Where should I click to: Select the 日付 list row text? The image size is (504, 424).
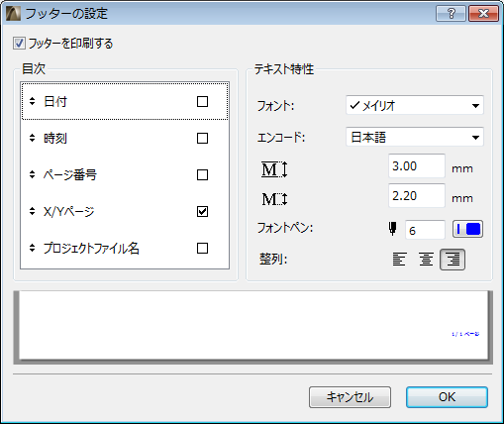(55, 101)
